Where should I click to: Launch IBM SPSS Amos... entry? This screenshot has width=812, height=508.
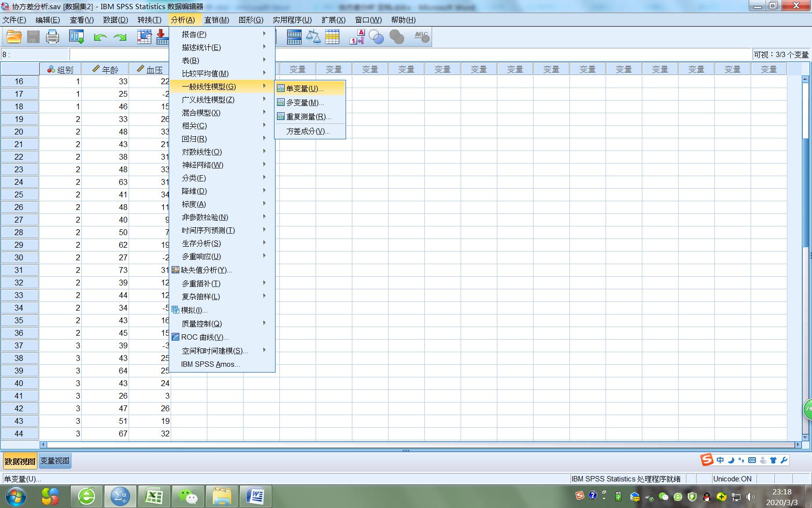pos(222,364)
